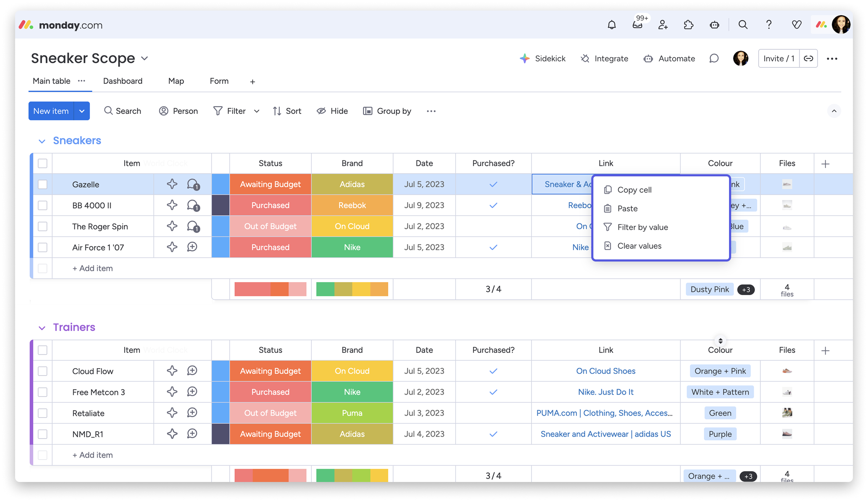The width and height of the screenshot is (868, 501).
Task: Open the board discussion chat bubble icon
Action: (714, 59)
